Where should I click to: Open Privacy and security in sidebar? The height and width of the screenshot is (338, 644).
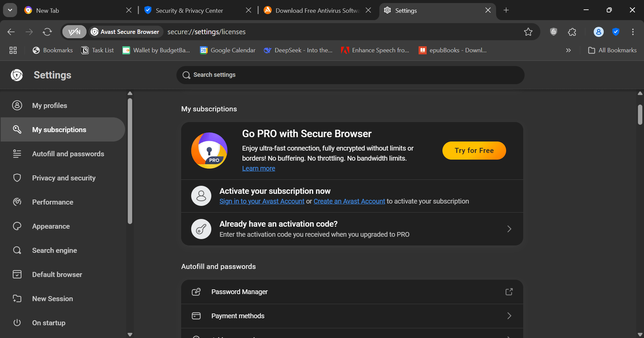[63, 178]
